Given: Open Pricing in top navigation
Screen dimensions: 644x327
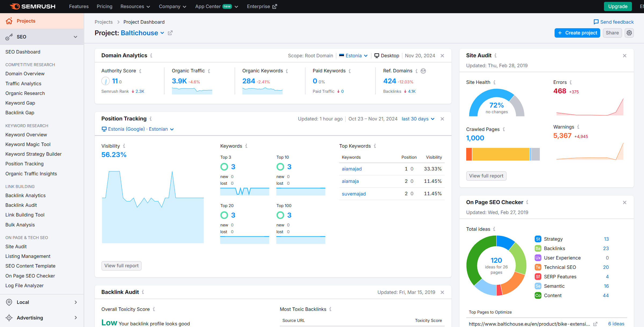Looking at the screenshot, I should click(x=104, y=6).
